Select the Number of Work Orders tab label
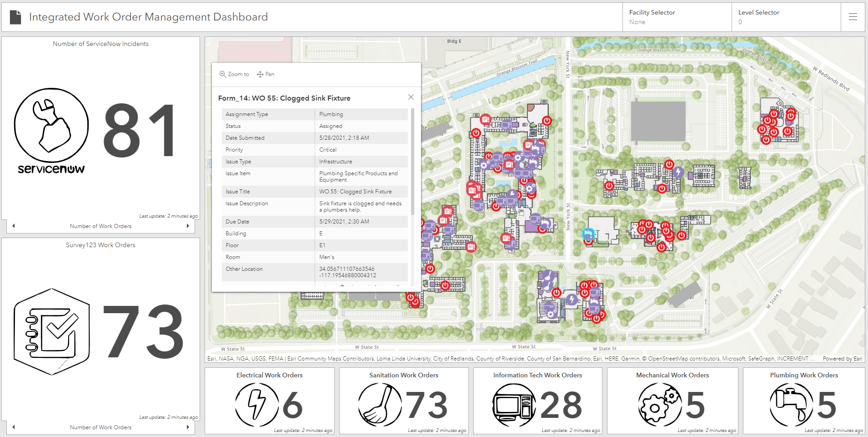 tap(100, 226)
